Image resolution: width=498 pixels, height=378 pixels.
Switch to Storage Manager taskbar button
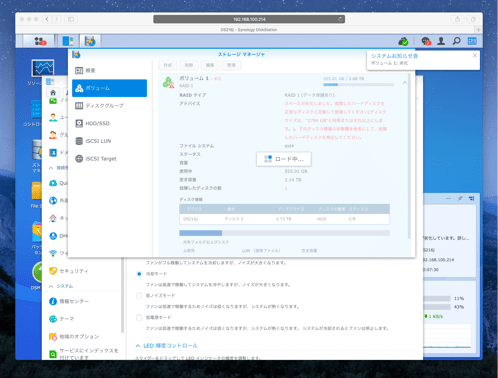click(x=90, y=41)
